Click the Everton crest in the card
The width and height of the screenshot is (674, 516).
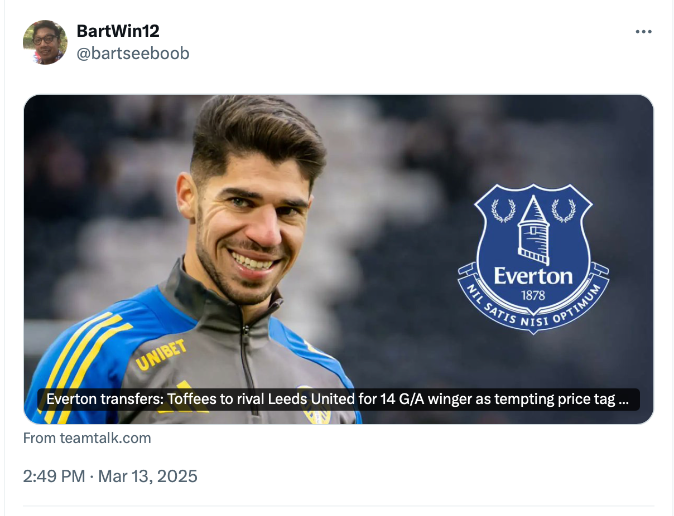click(x=533, y=257)
